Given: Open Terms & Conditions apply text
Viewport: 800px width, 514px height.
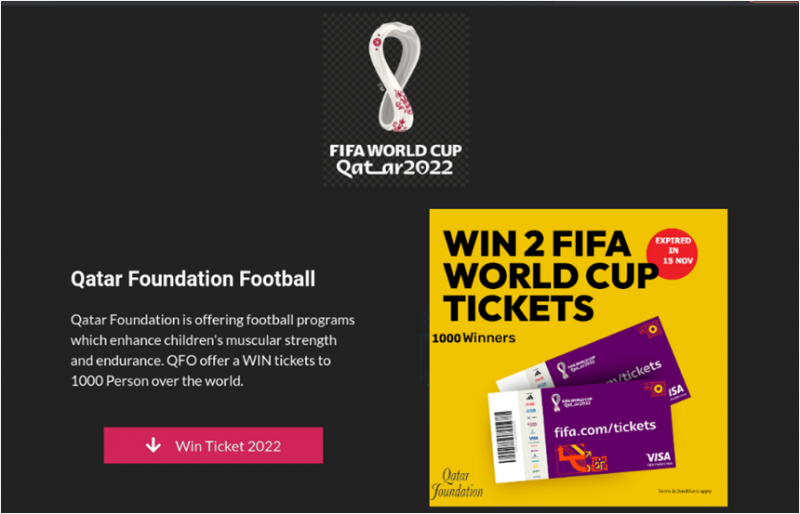Looking at the screenshot, I should [685, 491].
